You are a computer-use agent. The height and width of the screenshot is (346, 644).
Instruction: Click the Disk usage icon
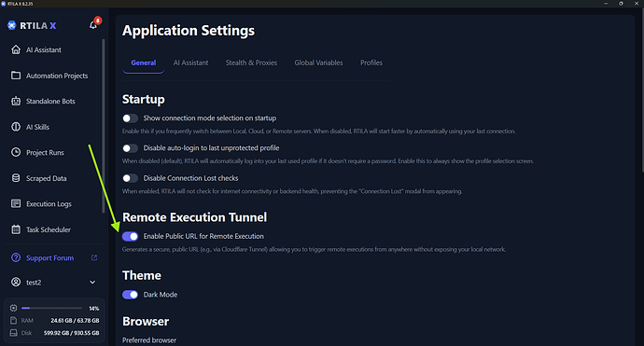point(14,332)
